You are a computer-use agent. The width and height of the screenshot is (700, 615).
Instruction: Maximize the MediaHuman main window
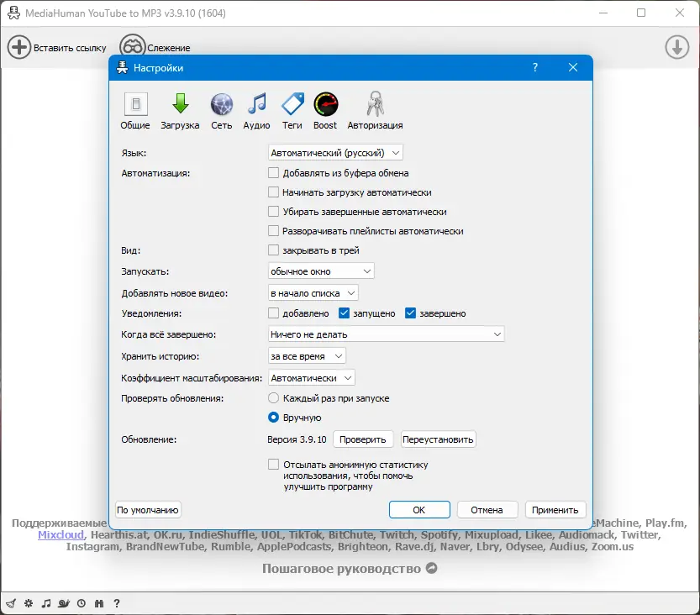[641, 13]
